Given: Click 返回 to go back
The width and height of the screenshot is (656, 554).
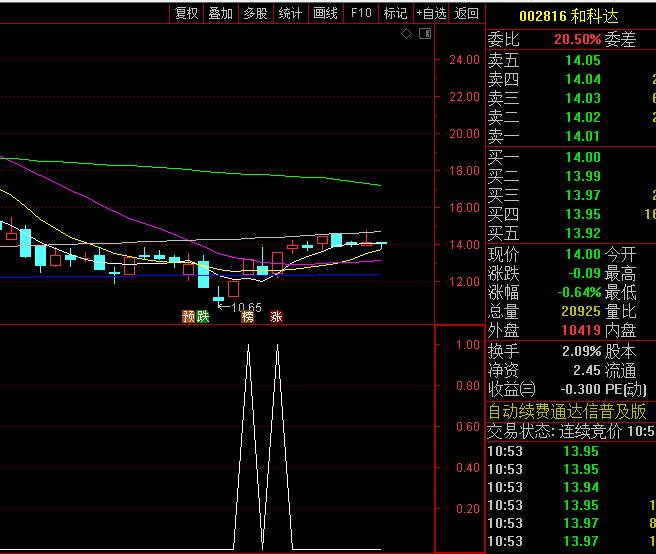Looking at the screenshot, I should [467, 13].
